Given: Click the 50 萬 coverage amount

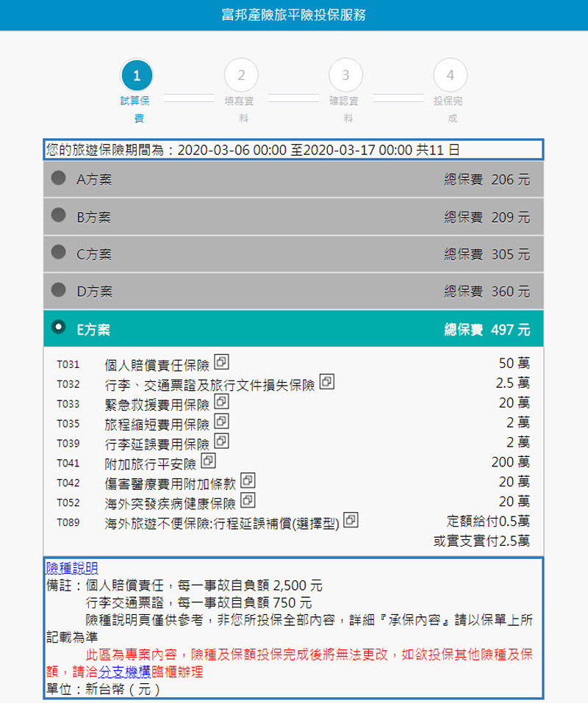Looking at the screenshot, I should pos(514,363).
